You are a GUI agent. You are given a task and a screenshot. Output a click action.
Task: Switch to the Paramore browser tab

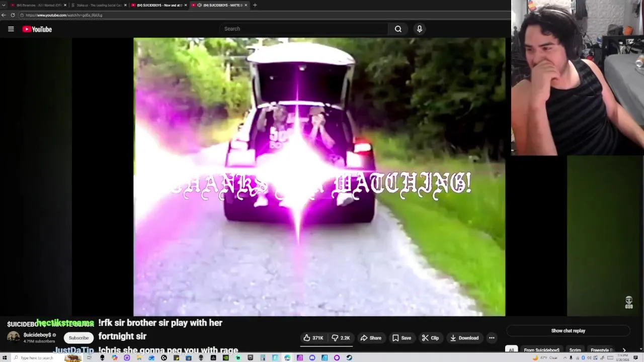point(39,5)
